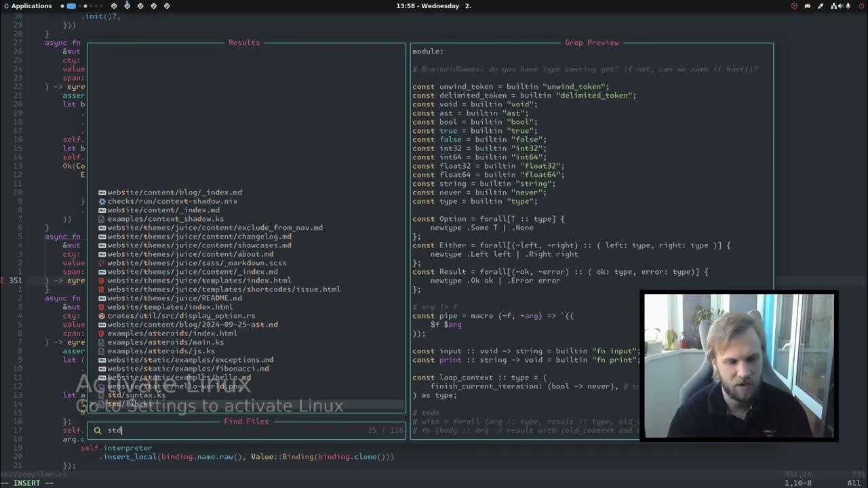Click 'const pipe = macro' preview line
The height and width of the screenshot is (488, 868).
coord(493,316)
